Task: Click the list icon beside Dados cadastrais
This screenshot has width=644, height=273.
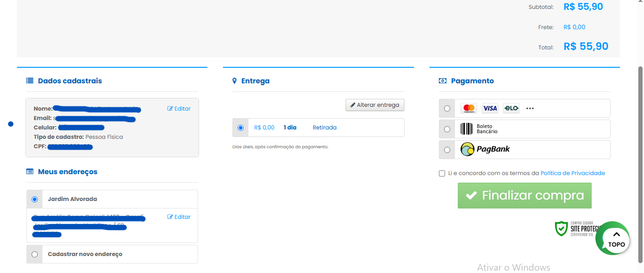Action: [x=30, y=81]
